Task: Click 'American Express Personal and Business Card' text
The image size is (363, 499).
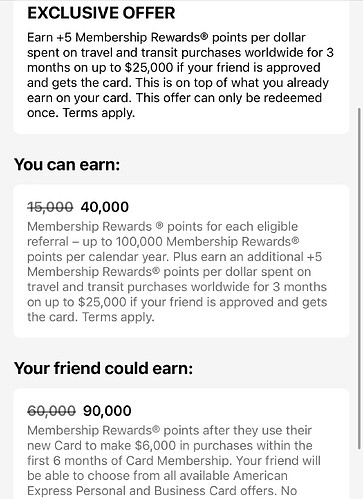Action: click(157, 483)
